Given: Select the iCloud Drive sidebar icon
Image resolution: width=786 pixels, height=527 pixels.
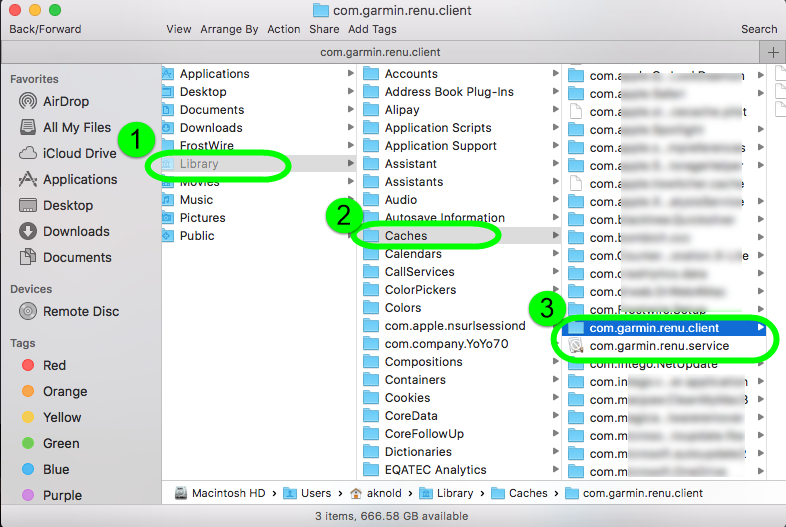Looking at the screenshot, I should (27, 153).
